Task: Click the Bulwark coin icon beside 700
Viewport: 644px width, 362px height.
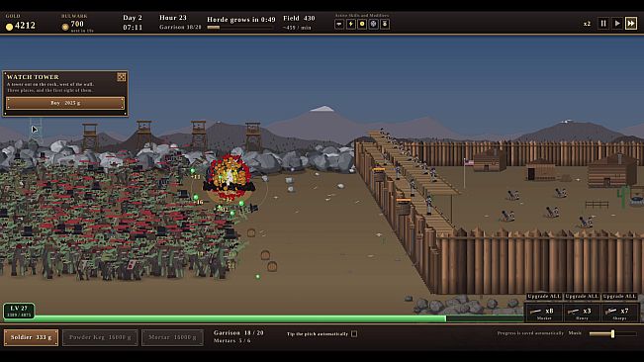Action: pos(65,27)
